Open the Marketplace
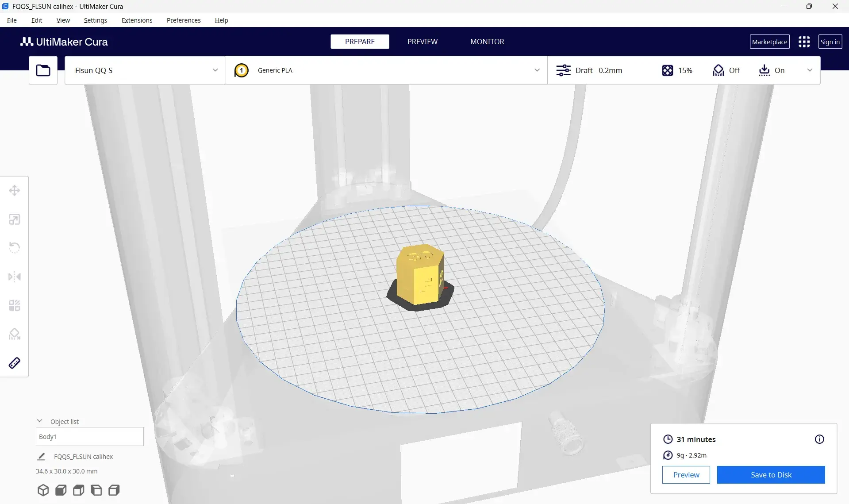This screenshot has height=504, width=849. pyautogui.click(x=769, y=42)
